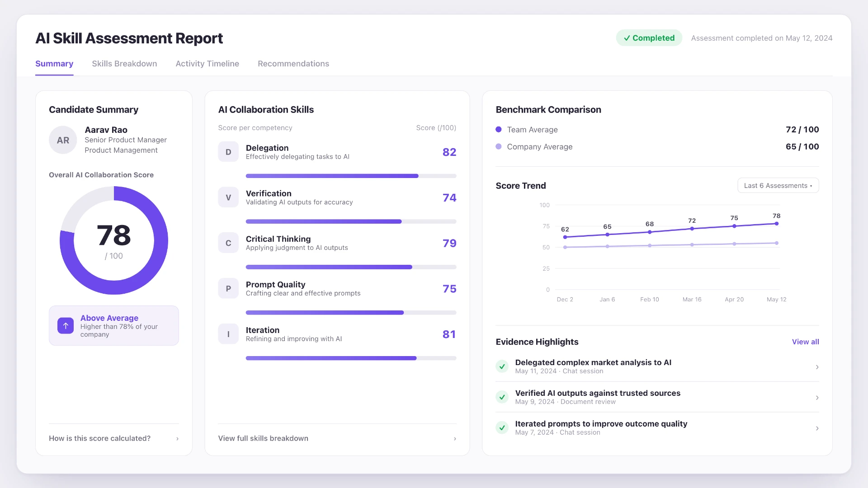The height and width of the screenshot is (488, 868).
Task: Click the green checkmark beside Delegated complex market analysis
Action: click(x=502, y=366)
